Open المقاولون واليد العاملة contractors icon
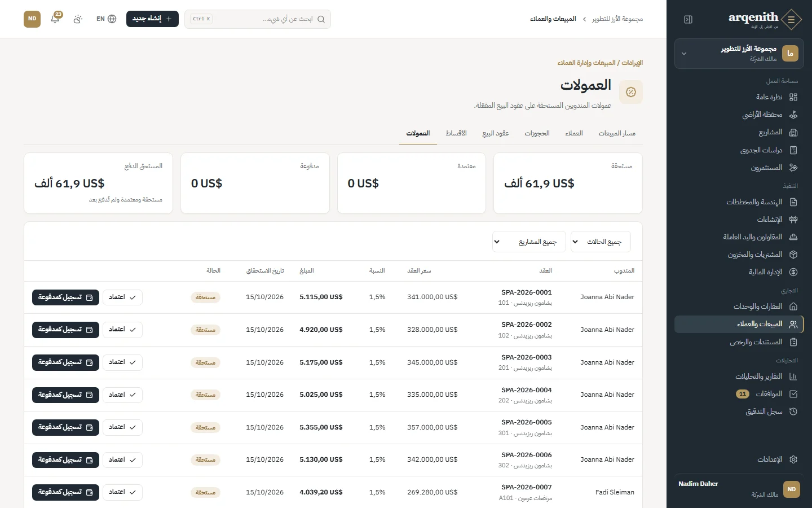Screen dimensions: 812x508 [793, 237]
